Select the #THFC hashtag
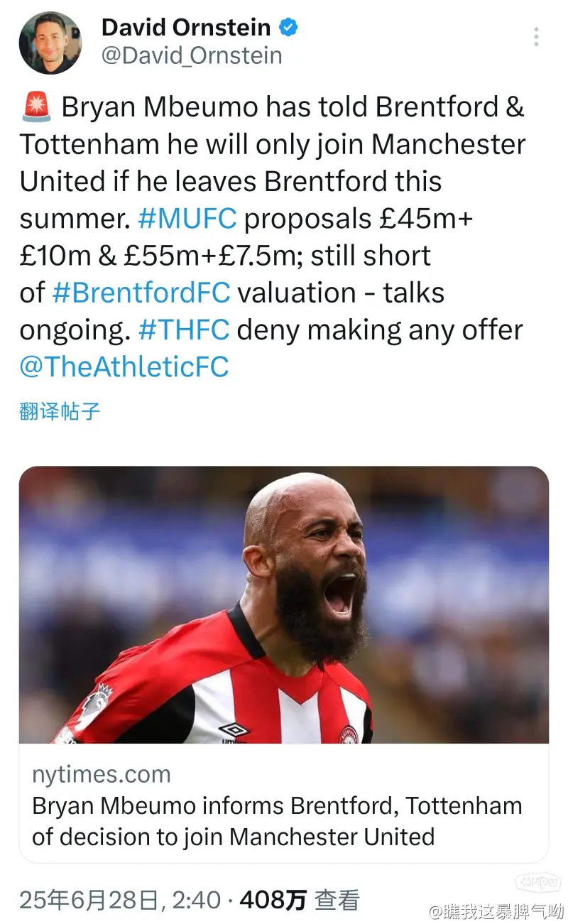 click(183, 330)
